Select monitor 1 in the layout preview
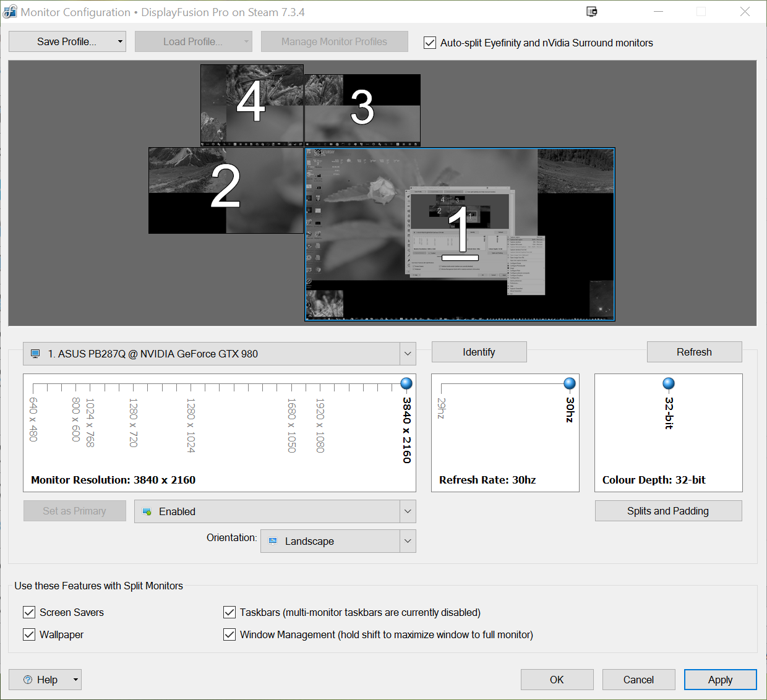The image size is (767, 700). click(460, 234)
